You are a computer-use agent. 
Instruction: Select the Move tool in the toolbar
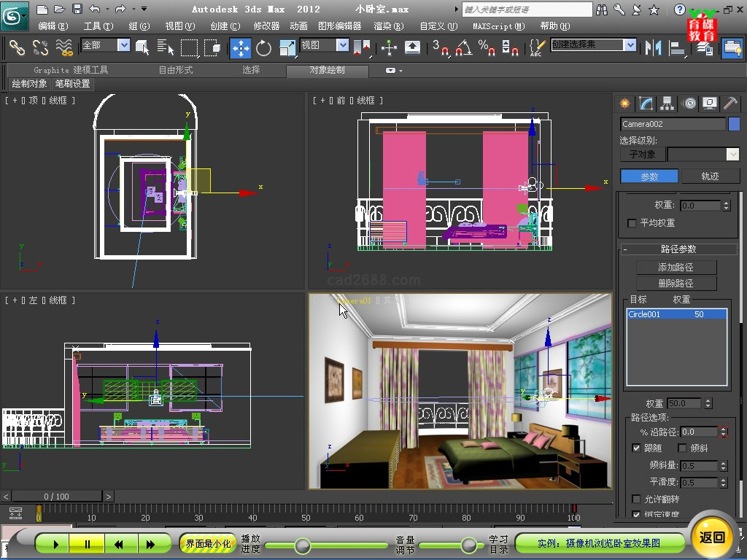[241, 48]
